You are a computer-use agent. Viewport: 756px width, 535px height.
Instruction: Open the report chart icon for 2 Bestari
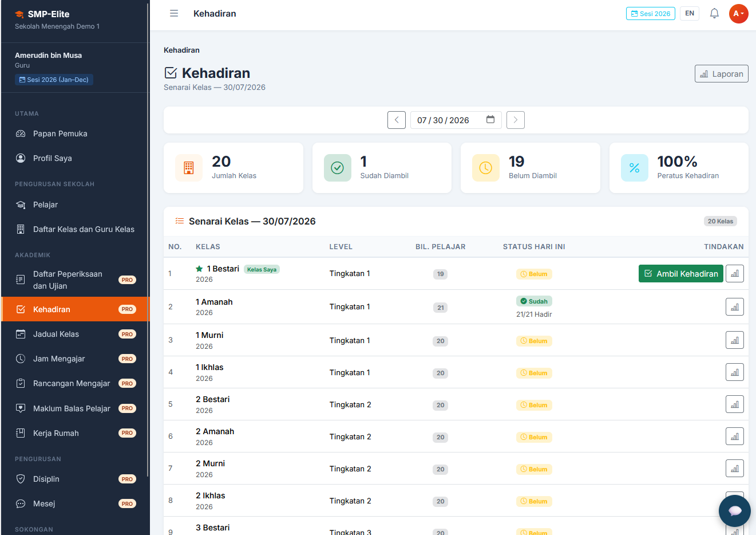(x=735, y=404)
